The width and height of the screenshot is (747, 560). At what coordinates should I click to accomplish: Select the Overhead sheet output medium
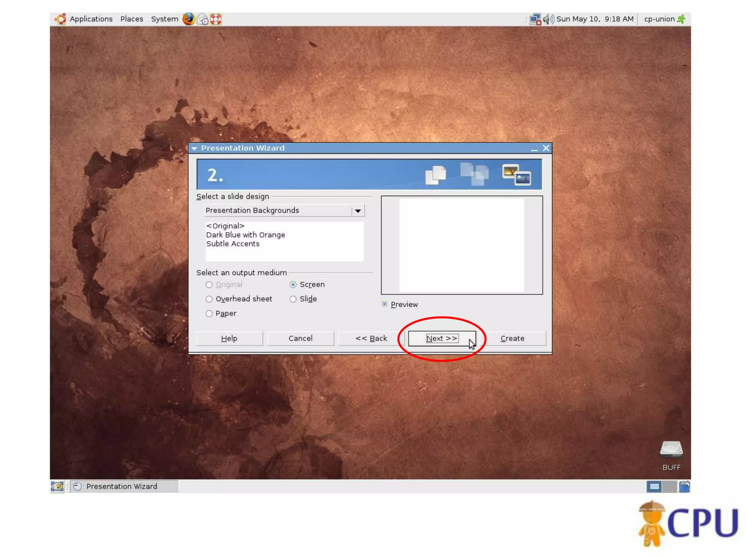209,299
